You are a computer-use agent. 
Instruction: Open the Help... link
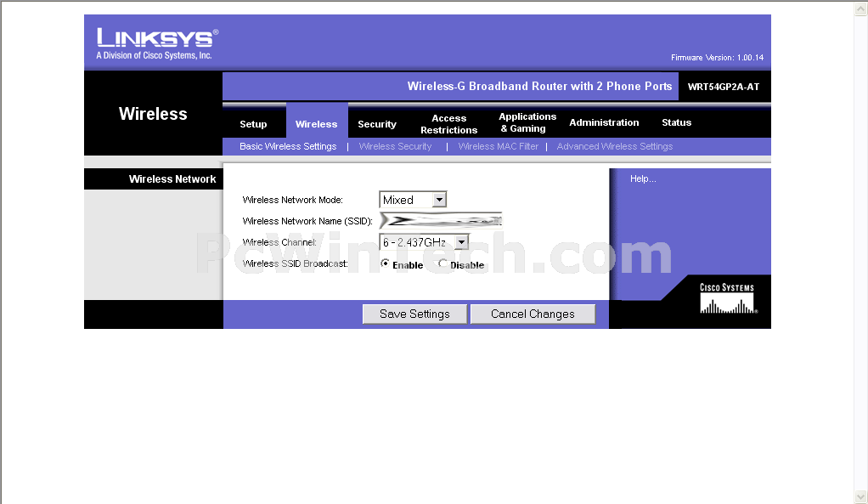tap(643, 178)
